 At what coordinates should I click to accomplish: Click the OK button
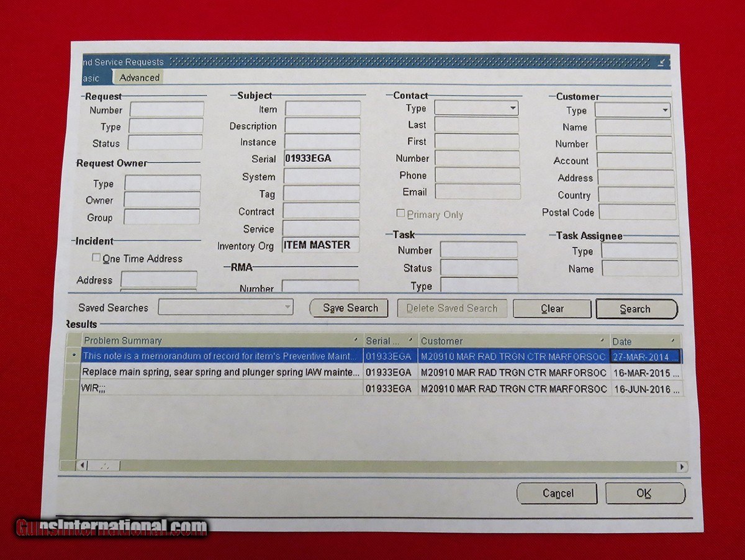645,494
